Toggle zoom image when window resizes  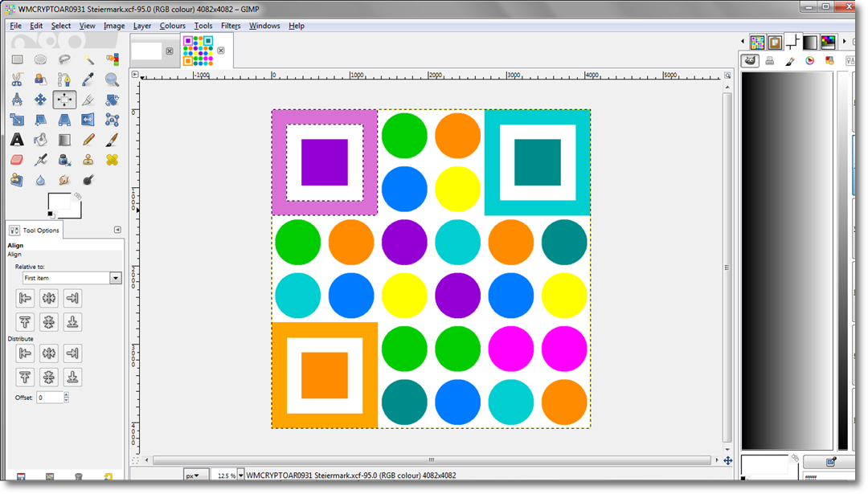click(727, 76)
